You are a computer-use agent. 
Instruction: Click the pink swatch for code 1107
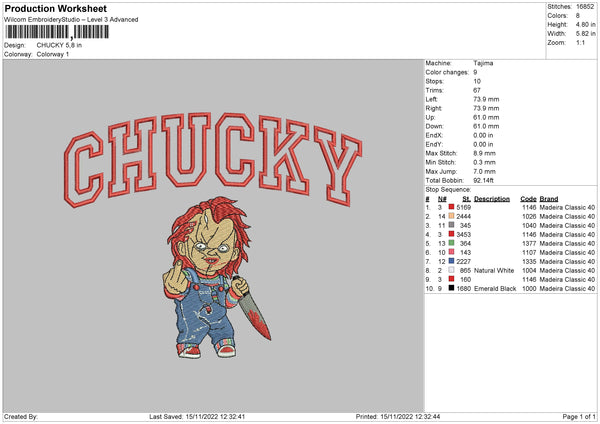pyautogui.click(x=451, y=252)
